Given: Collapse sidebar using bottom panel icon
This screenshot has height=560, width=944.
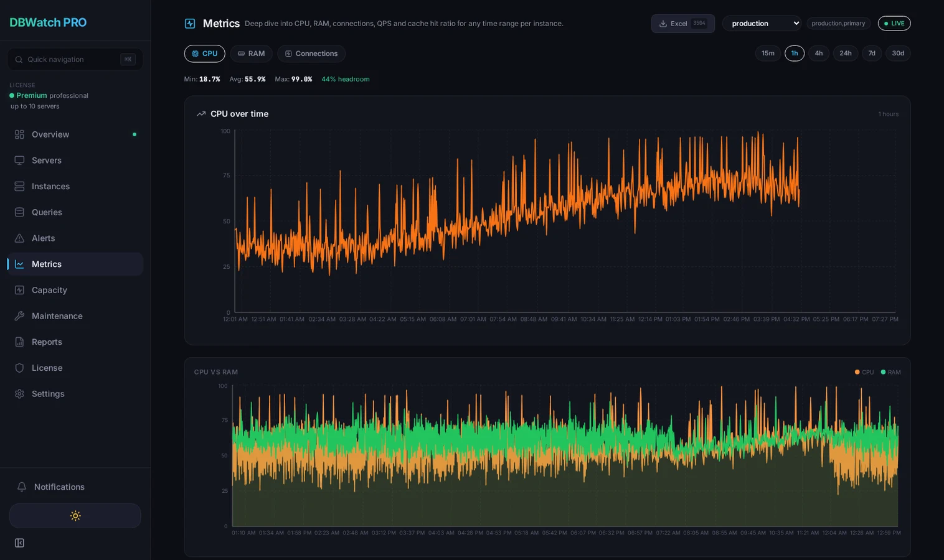Looking at the screenshot, I should tap(19, 543).
